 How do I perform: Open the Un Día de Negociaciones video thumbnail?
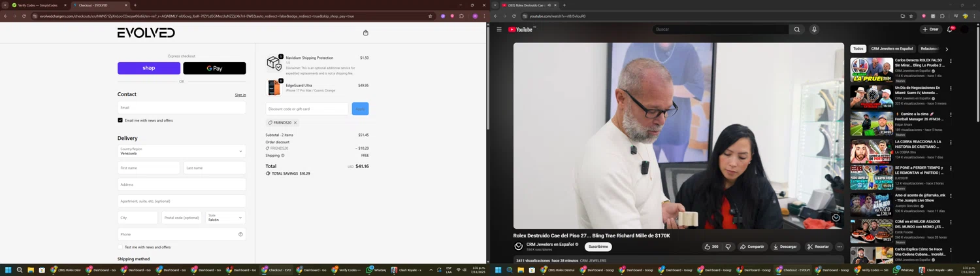coord(872,97)
